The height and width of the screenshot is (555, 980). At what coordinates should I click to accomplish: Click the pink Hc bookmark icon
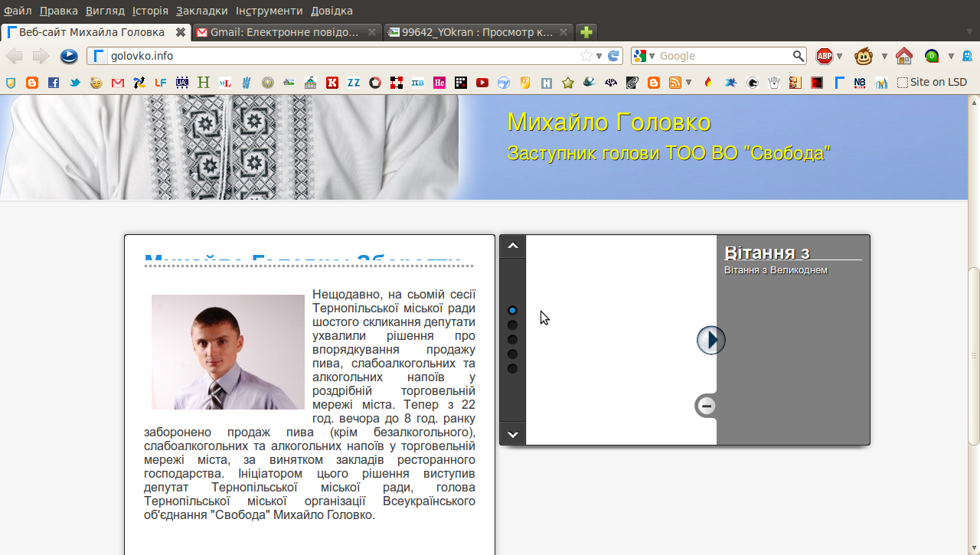pyautogui.click(x=439, y=83)
